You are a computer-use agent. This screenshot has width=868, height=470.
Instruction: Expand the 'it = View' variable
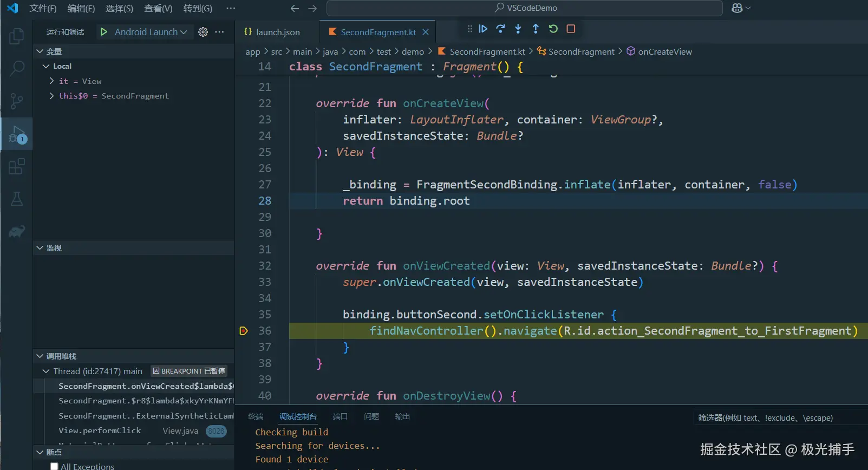(x=51, y=81)
